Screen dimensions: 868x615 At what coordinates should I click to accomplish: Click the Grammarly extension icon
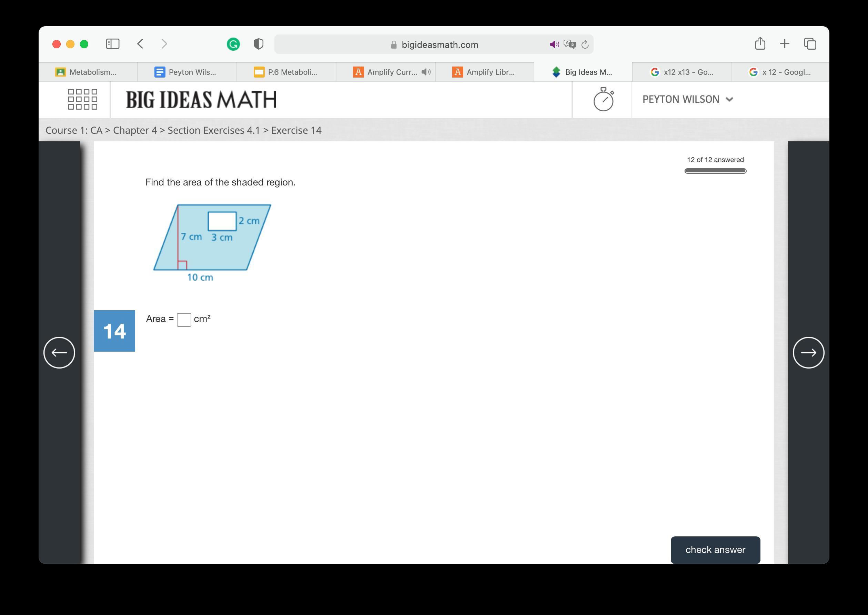233,44
